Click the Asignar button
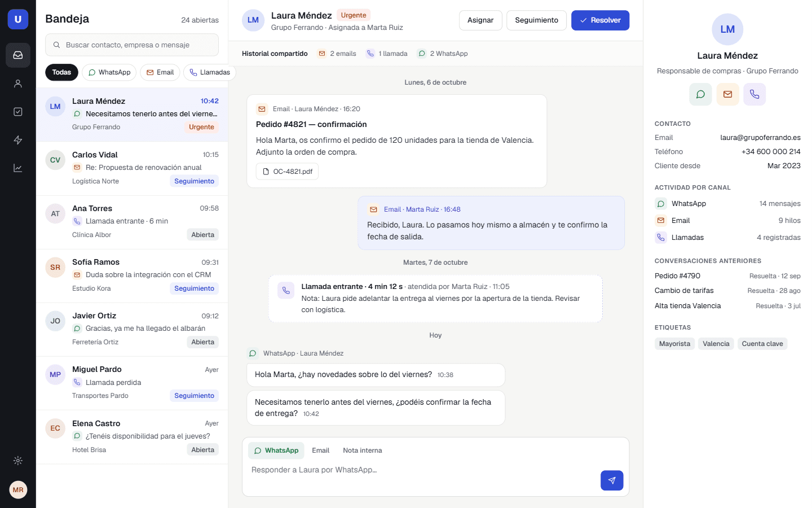This screenshot has width=812, height=508. [480, 20]
